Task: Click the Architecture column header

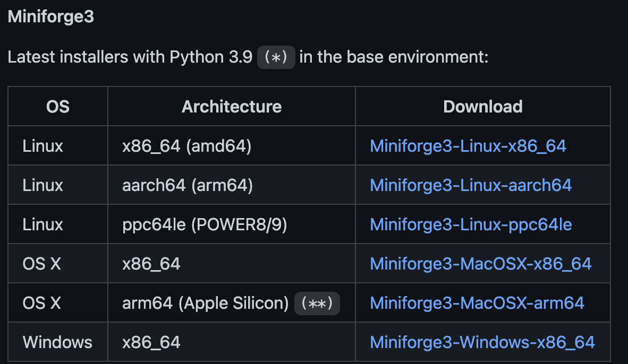Action: (x=232, y=107)
